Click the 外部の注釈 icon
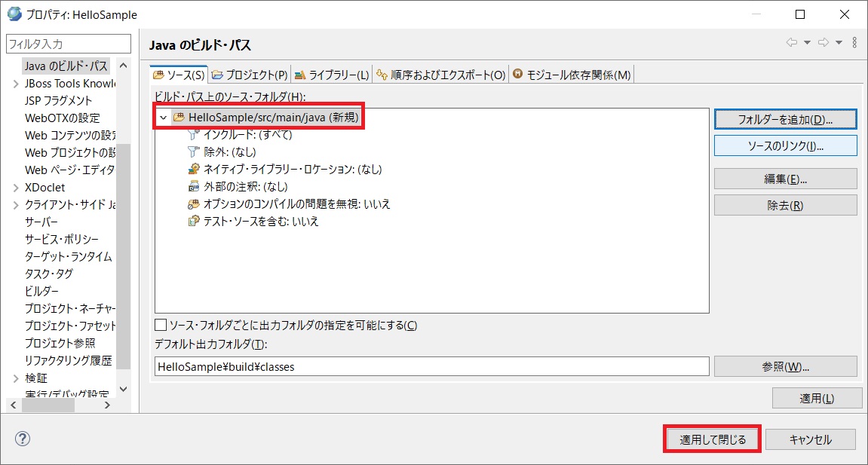868x465 pixels. [x=193, y=186]
